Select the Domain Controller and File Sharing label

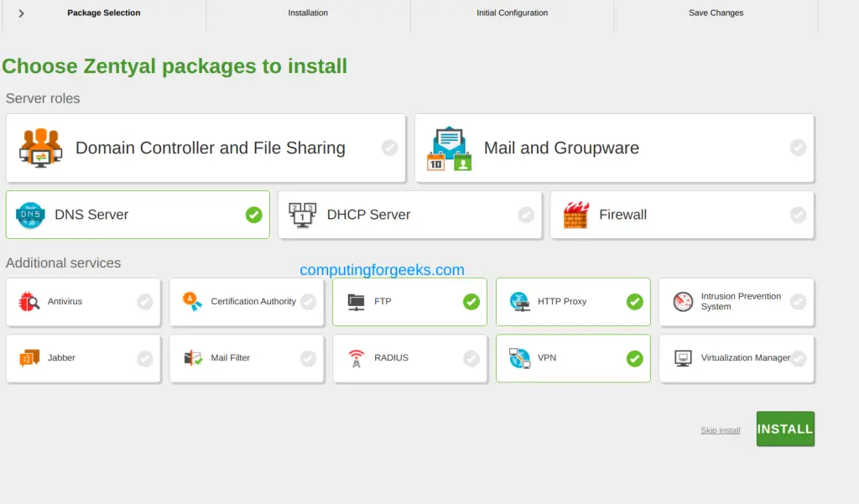pos(211,148)
